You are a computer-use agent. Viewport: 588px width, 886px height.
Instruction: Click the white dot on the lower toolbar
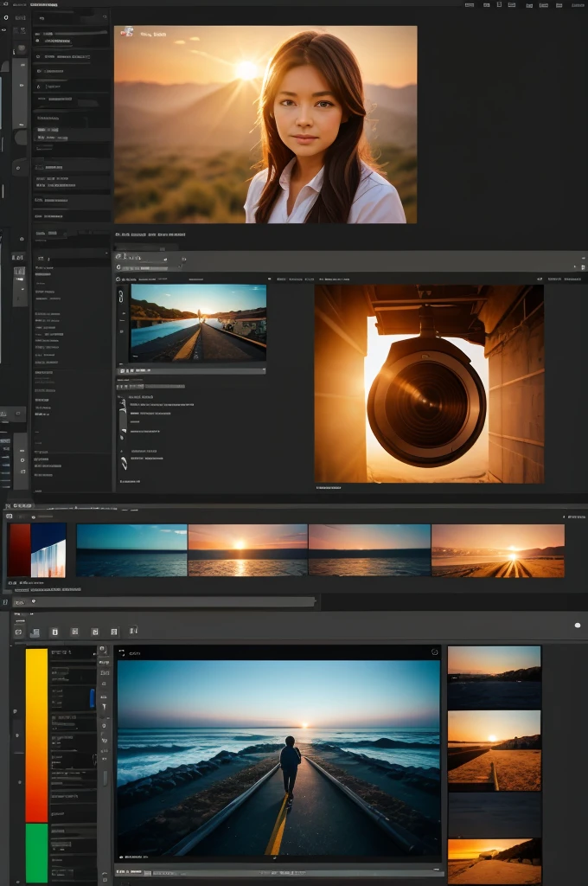tap(578, 625)
